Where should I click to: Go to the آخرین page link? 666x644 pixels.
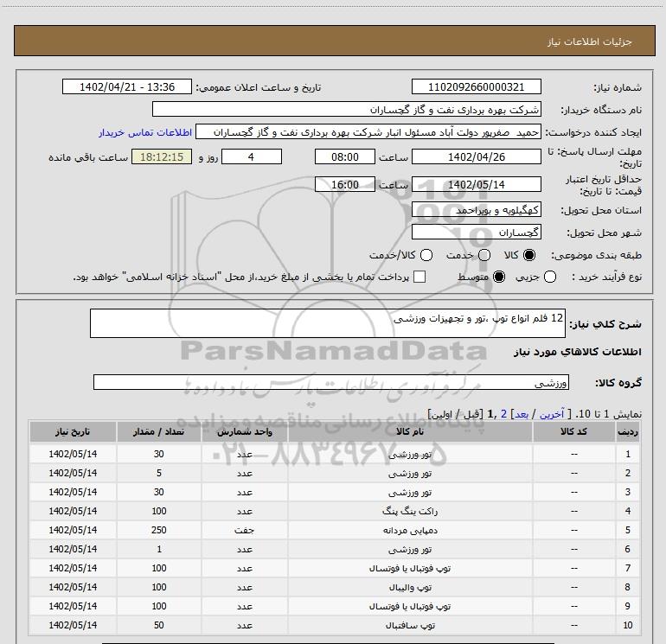[x=552, y=414]
